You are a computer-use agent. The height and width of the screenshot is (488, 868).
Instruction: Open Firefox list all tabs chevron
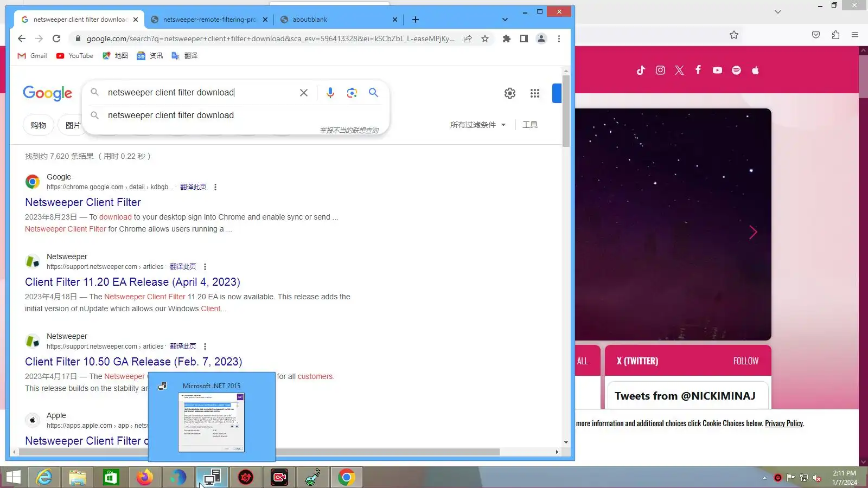(777, 11)
